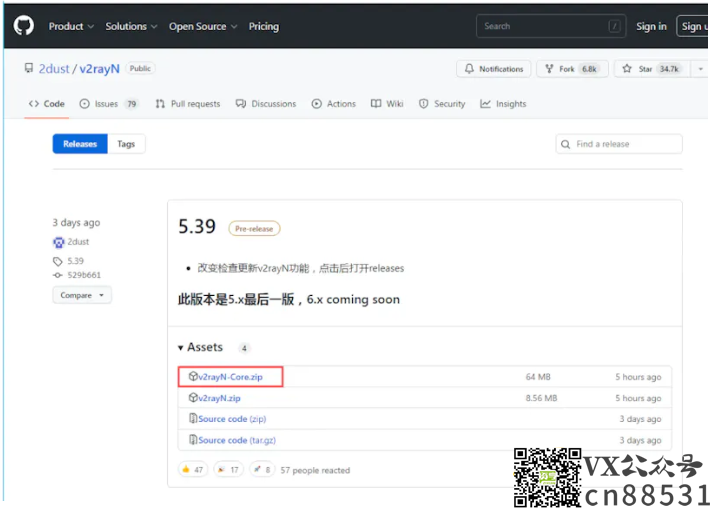
Task: Click the Issues count 79 badge
Action: point(131,104)
